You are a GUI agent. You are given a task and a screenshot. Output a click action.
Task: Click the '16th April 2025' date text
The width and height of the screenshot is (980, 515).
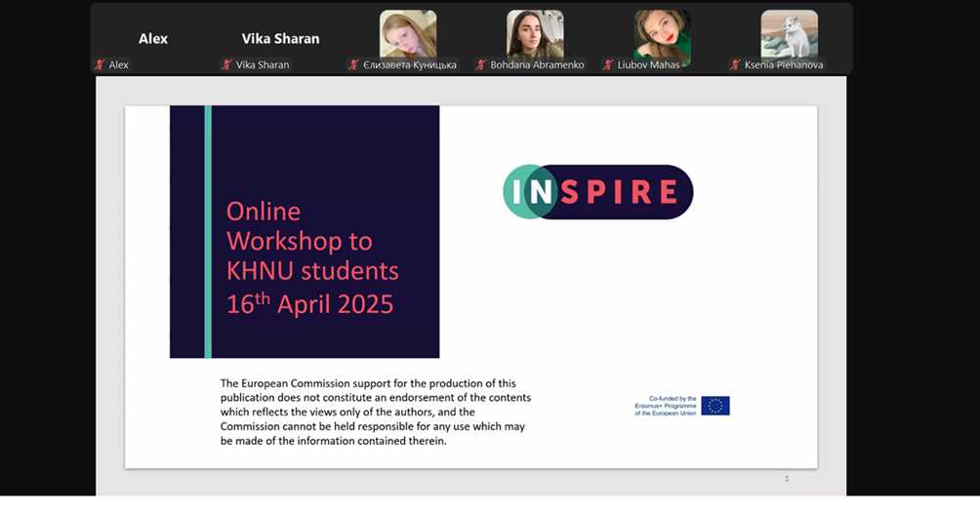tap(310, 304)
